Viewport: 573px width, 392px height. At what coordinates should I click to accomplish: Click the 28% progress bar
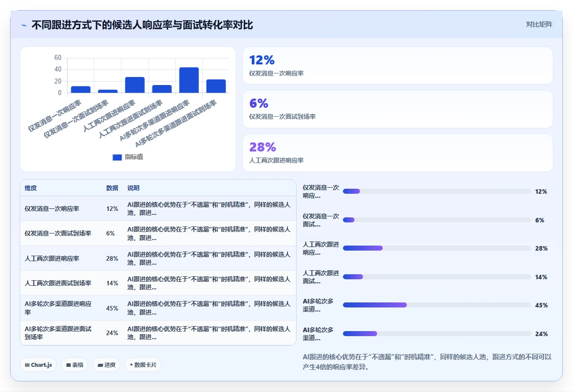[x=437, y=249]
